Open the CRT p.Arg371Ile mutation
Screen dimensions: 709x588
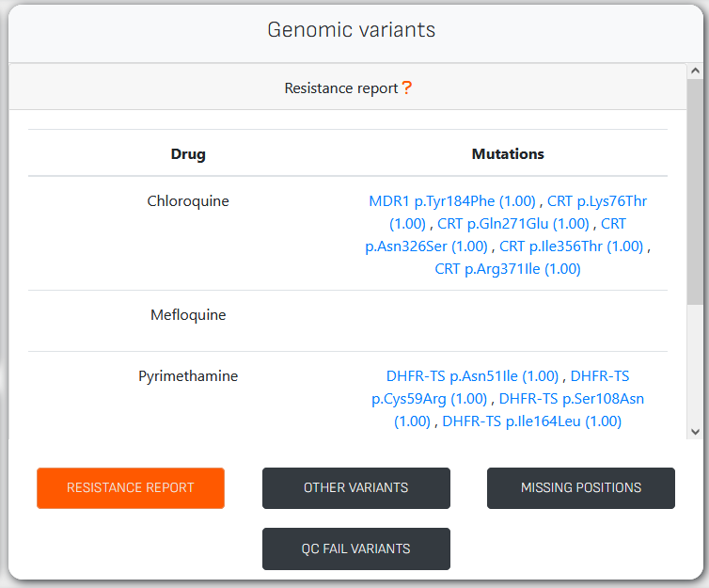tap(508, 269)
